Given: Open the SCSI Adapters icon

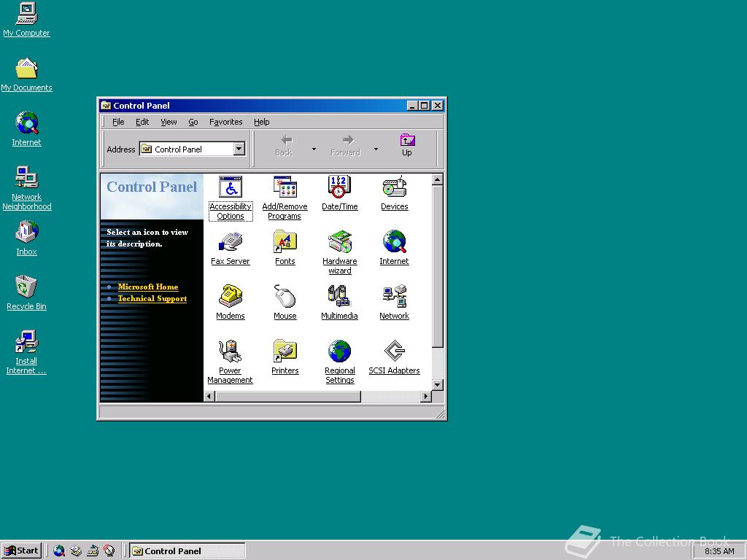Looking at the screenshot, I should point(394,352).
